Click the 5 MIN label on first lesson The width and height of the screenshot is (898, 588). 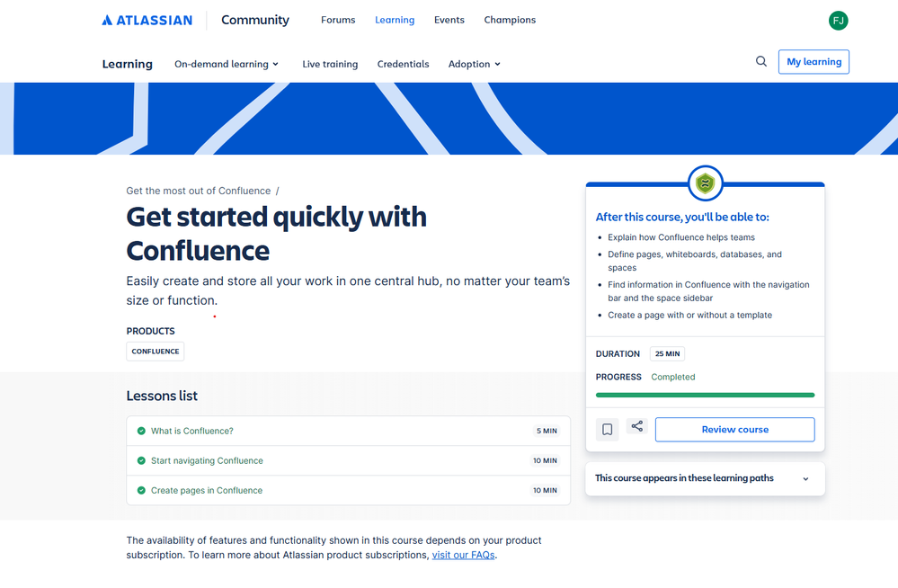point(547,431)
